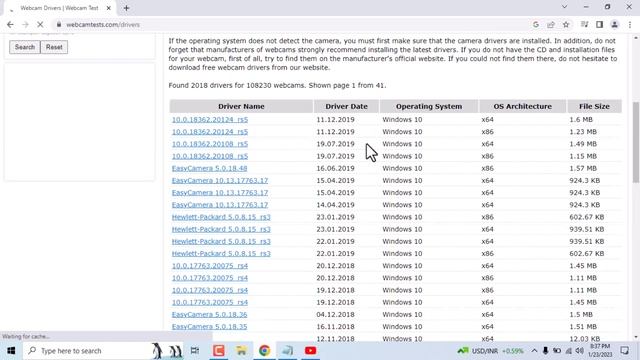
Task: Show the tab search dropdown
Action: [564, 7]
